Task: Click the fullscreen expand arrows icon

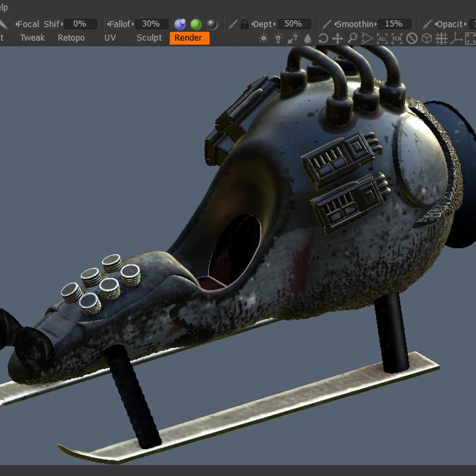Action: click(x=470, y=39)
